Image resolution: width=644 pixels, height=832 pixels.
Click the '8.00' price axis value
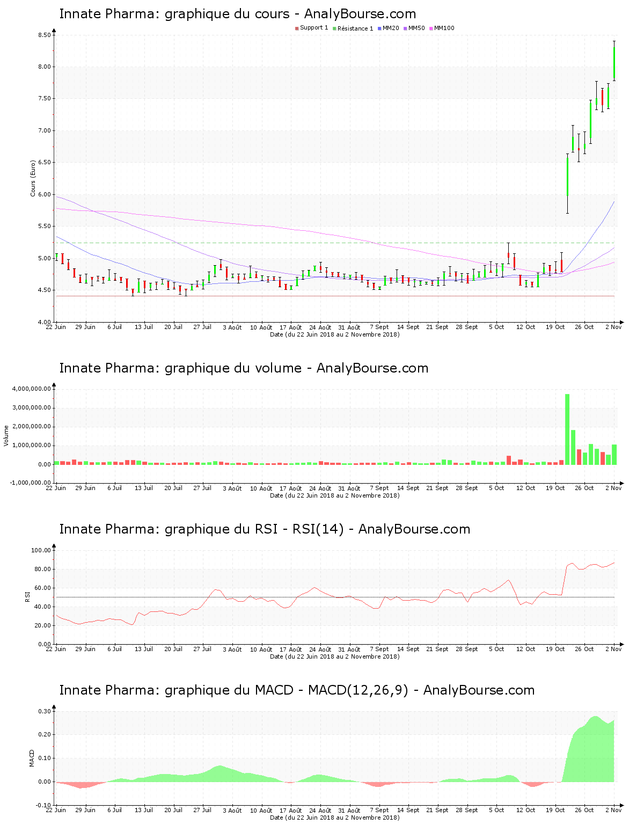tap(45, 67)
